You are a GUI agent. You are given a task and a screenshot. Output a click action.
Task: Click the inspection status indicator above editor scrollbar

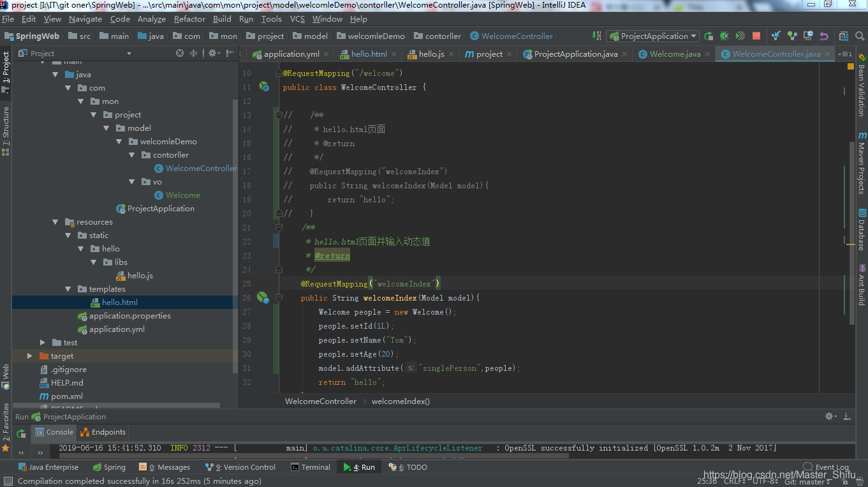point(850,66)
